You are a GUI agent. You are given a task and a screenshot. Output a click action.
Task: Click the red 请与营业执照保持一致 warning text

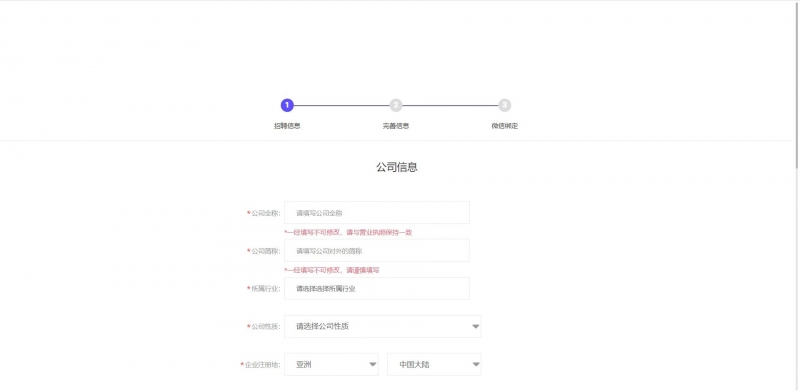tap(379, 232)
